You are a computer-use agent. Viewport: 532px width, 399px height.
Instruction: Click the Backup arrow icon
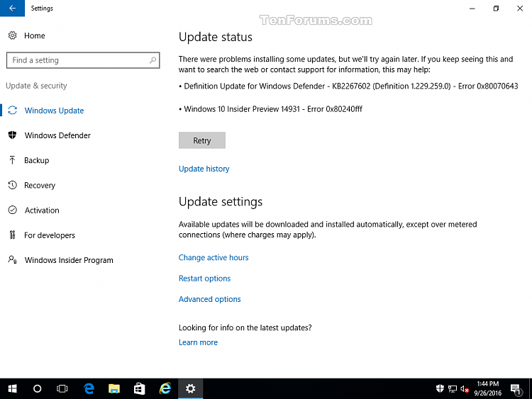tap(13, 160)
